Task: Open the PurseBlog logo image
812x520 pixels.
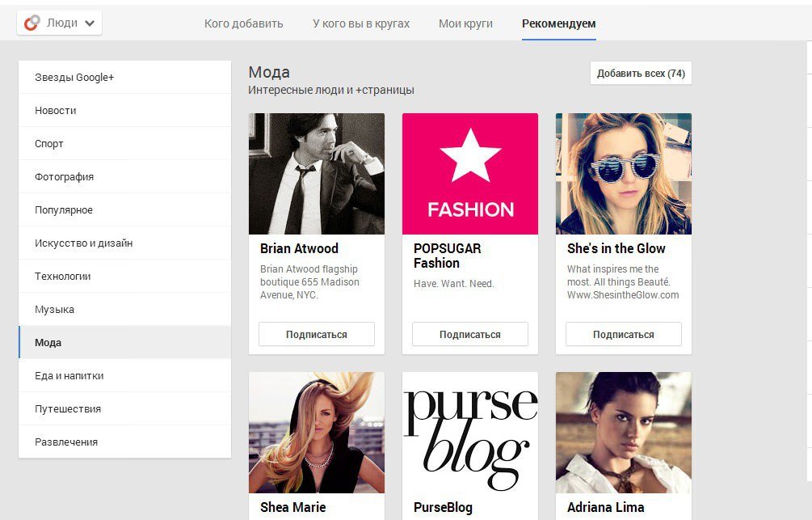Action: pos(469,433)
